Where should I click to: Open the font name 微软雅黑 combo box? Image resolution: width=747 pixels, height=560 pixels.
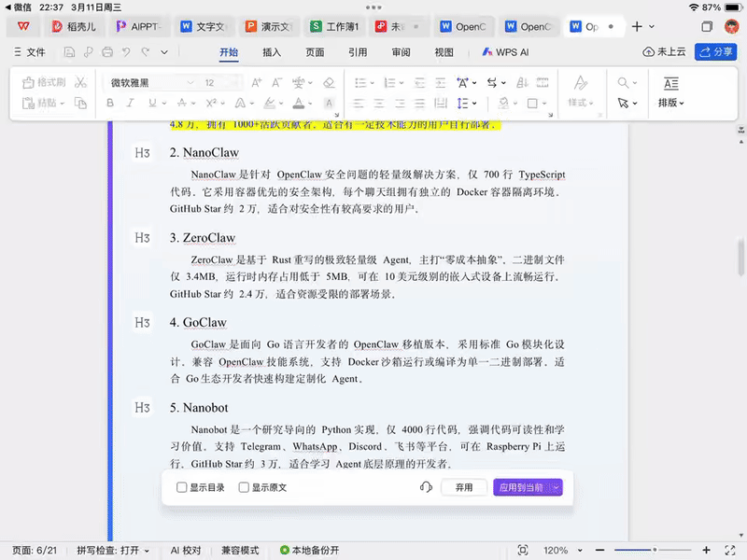[x=151, y=83]
